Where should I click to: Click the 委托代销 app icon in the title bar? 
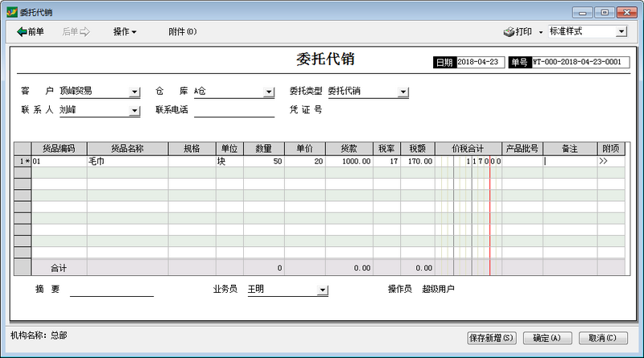[12, 12]
